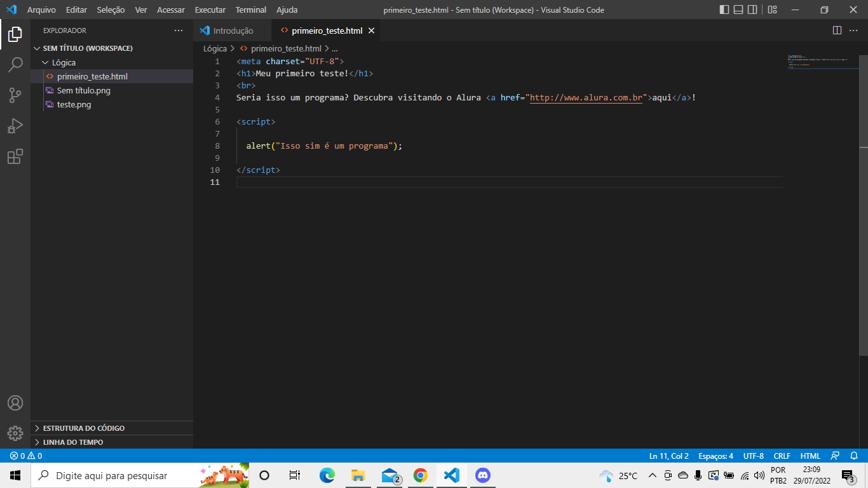Viewport: 868px width, 488px height.
Task: Open the Arquivo menu
Action: (41, 10)
